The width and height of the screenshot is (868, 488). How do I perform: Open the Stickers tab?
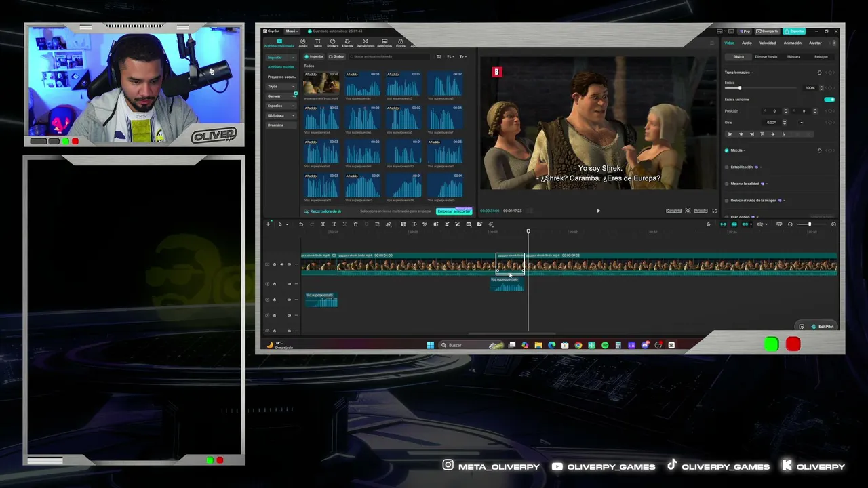(332, 43)
